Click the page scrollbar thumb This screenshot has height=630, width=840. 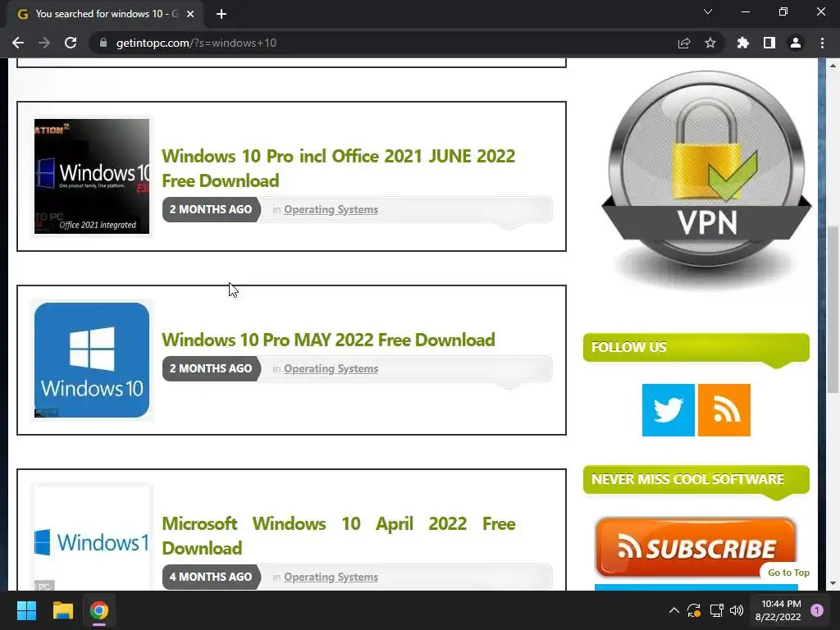(833, 309)
